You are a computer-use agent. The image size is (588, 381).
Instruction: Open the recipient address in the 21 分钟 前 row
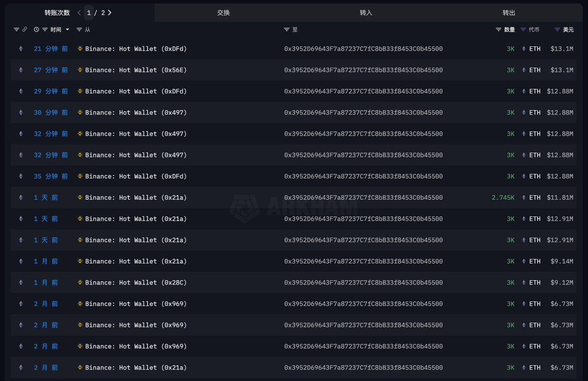coord(364,49)
